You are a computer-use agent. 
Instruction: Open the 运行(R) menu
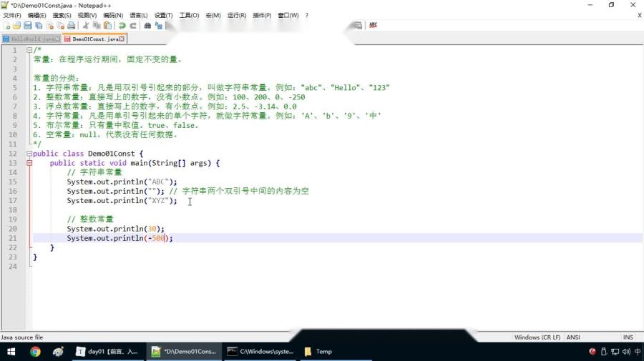pos(237,15)
